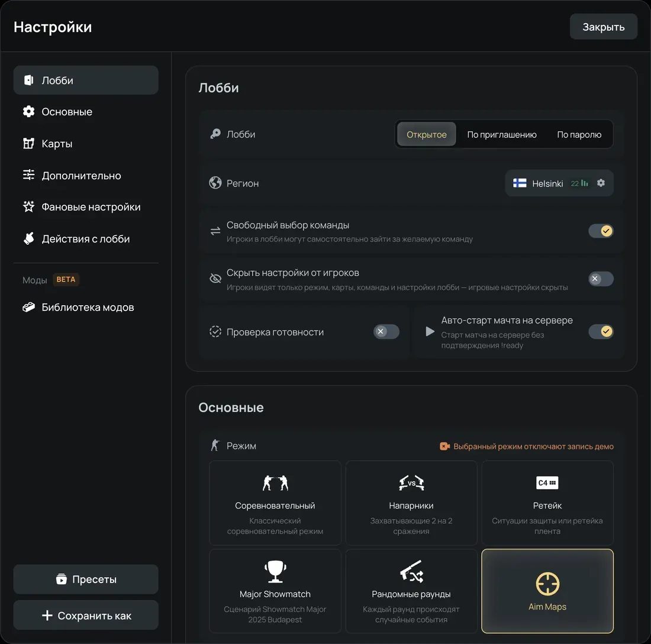This screenshot has height=644, width=651.
Task: Open region settings via the gear icon
Action: pyautogui.click(x=601, y=183)
